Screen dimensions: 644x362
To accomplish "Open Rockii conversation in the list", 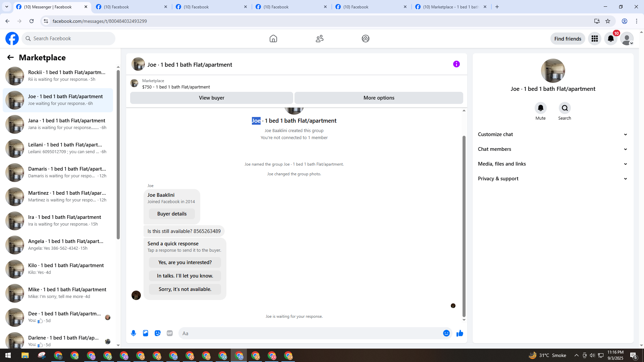I will [58, 76].
